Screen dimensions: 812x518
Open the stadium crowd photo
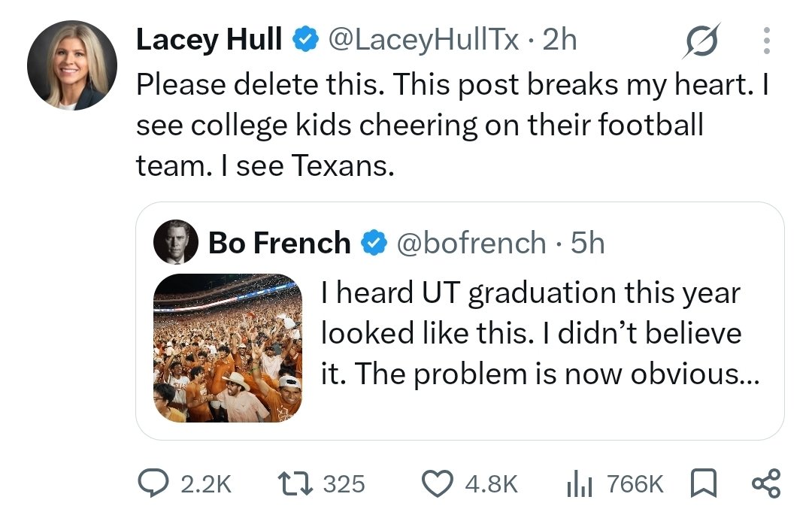coord(228,347)
